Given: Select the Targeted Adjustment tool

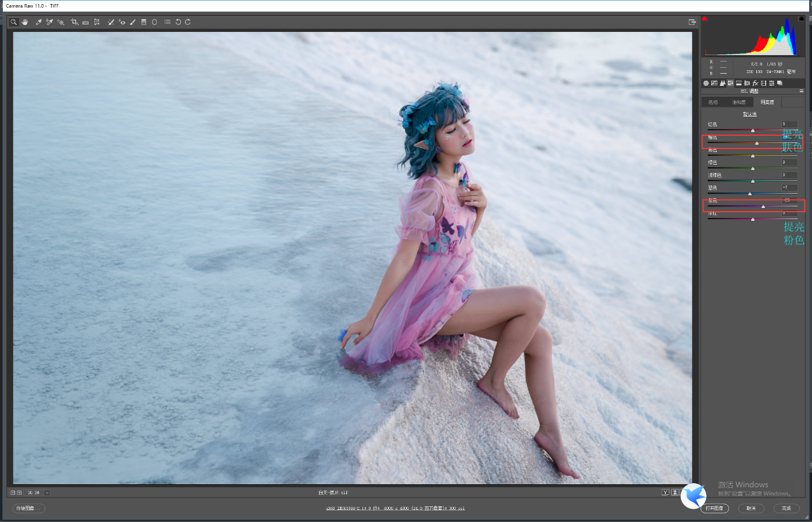Looking at the screenshot, I should coord(61,22).
